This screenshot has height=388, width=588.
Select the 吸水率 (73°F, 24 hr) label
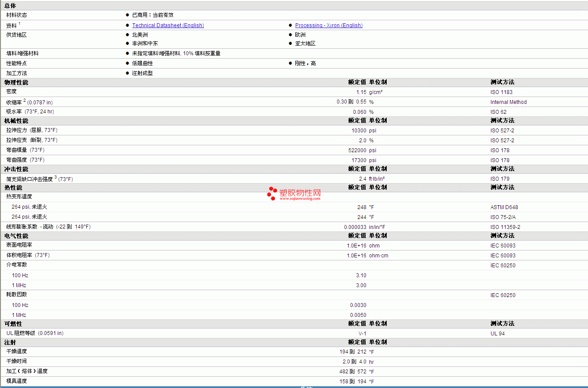(x=30, y=112)
